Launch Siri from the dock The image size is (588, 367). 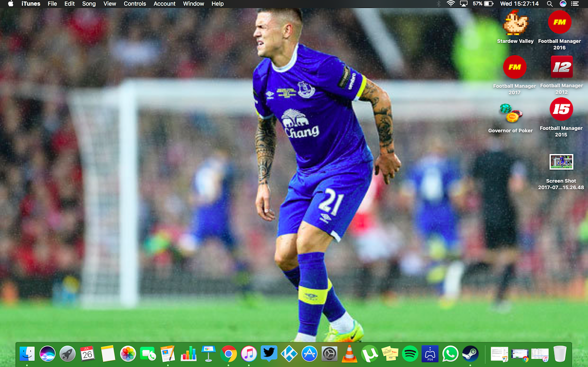48,354
